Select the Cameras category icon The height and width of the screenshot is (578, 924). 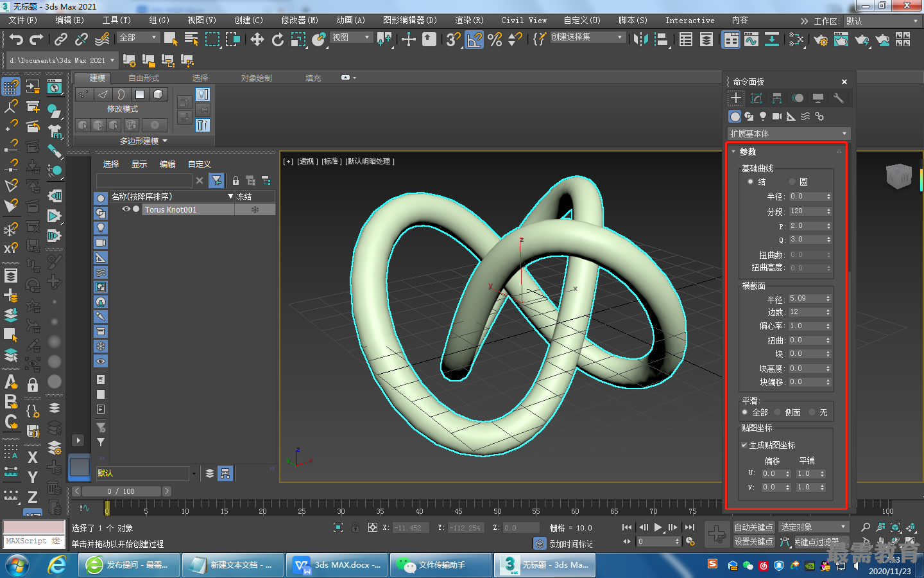click(777, 116)
